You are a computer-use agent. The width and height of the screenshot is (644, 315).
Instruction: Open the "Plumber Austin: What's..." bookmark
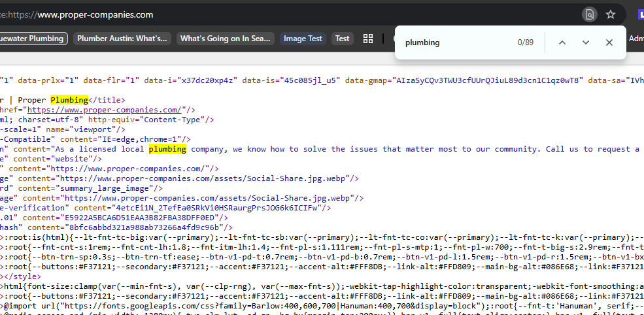click(x=122, y=39)
